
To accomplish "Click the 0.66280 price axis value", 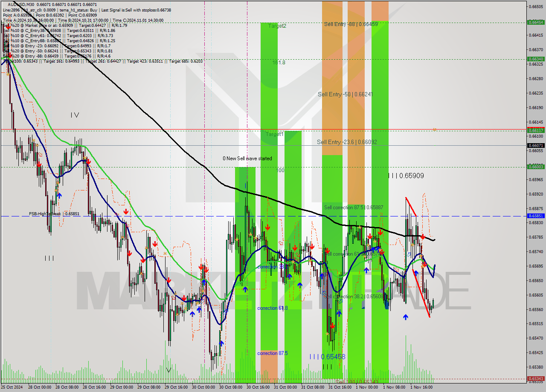I will click(536, 79).
